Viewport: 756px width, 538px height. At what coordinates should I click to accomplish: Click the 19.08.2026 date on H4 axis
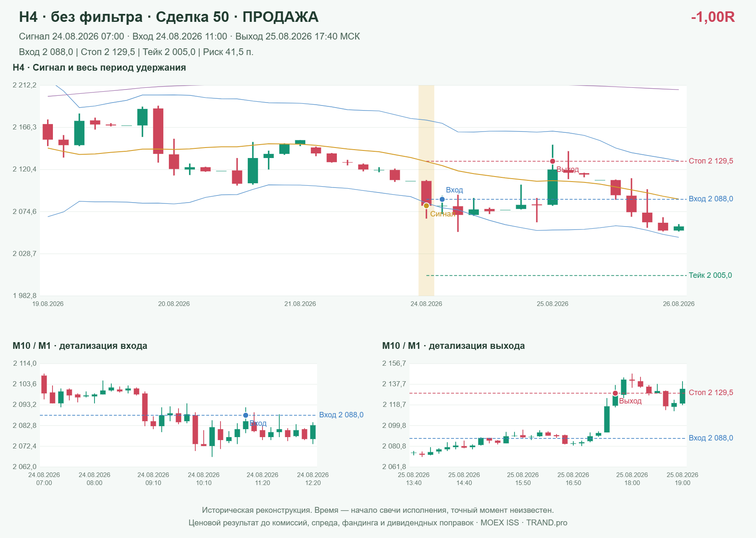coord(48,304)
